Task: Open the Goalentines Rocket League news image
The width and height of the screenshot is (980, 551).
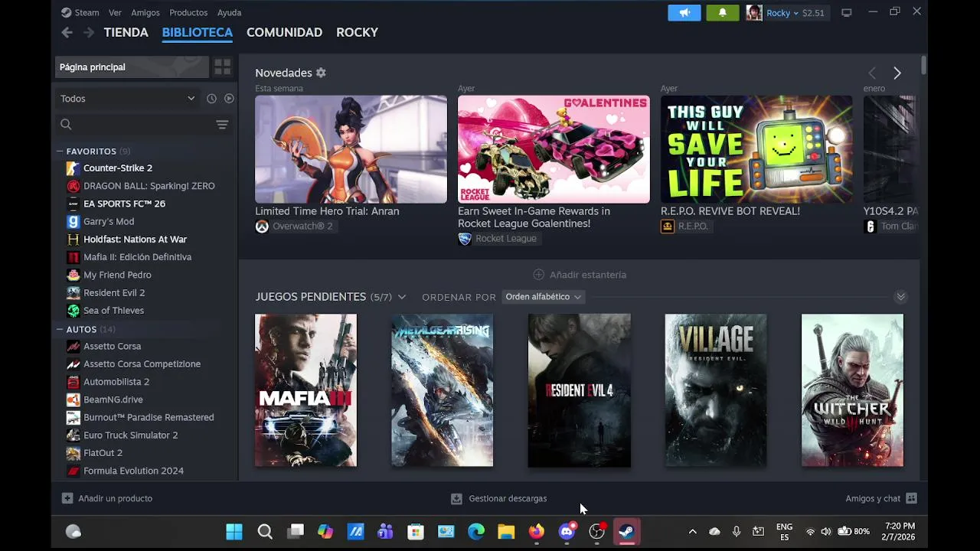Action: tap(554, 149)
